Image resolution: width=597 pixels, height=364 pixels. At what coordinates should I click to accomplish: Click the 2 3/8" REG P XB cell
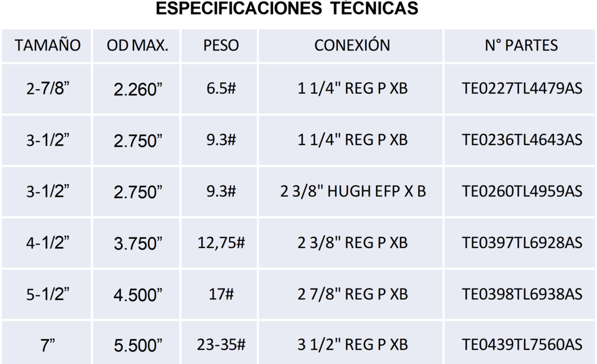(353, 242)
